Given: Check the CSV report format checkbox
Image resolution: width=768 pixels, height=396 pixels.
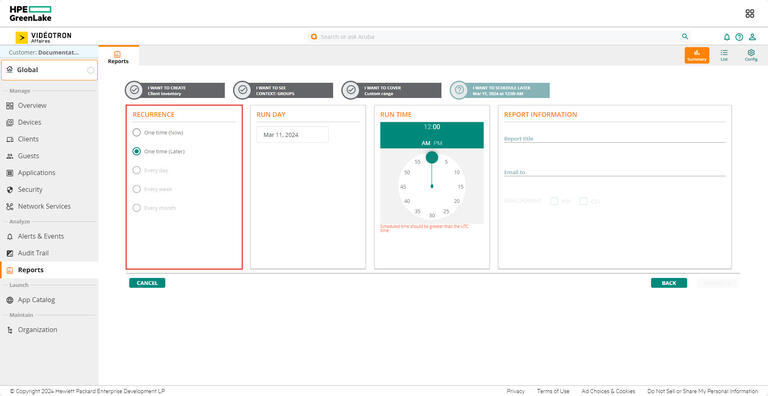Looking at the screenshot, I should pyautogui.click(x=583, y=201).
